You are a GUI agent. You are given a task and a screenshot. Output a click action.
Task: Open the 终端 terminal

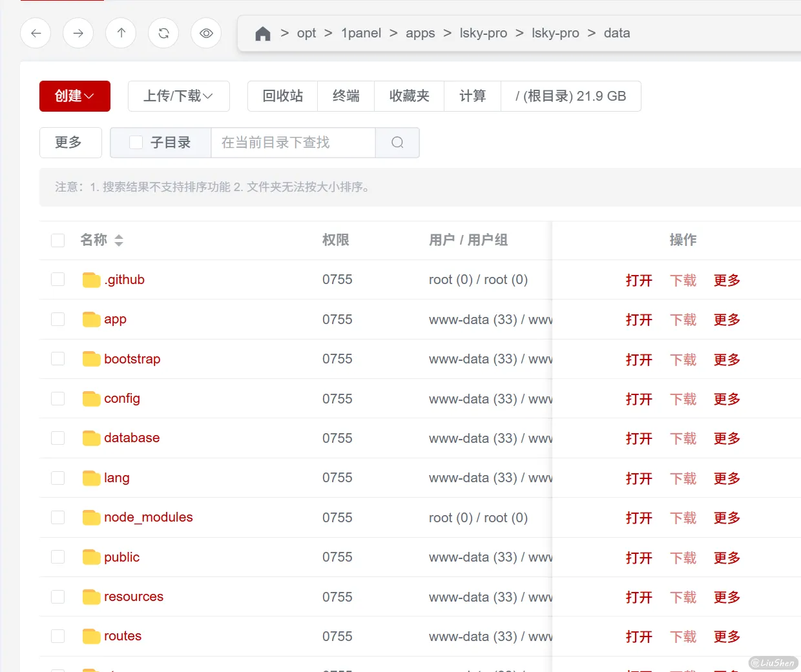[x=346, y=96]
